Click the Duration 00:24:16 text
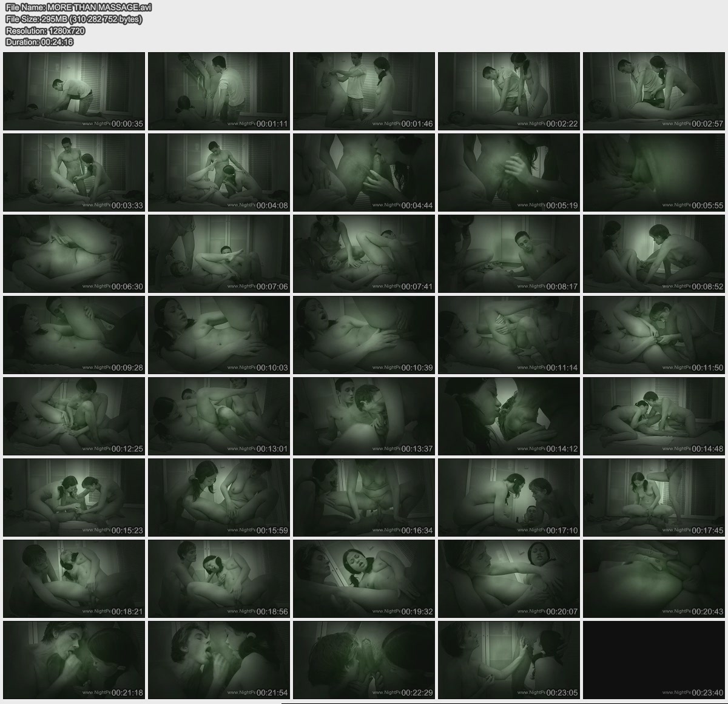 (39, 42)
